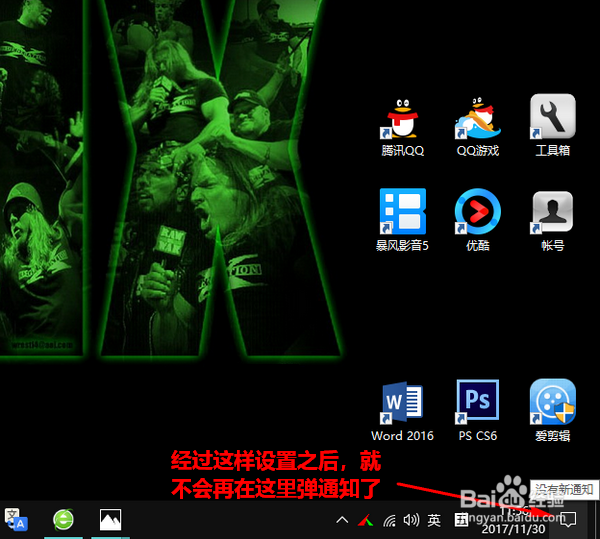Open the 爱剪辑 desktop shortcut

[552, 411]
